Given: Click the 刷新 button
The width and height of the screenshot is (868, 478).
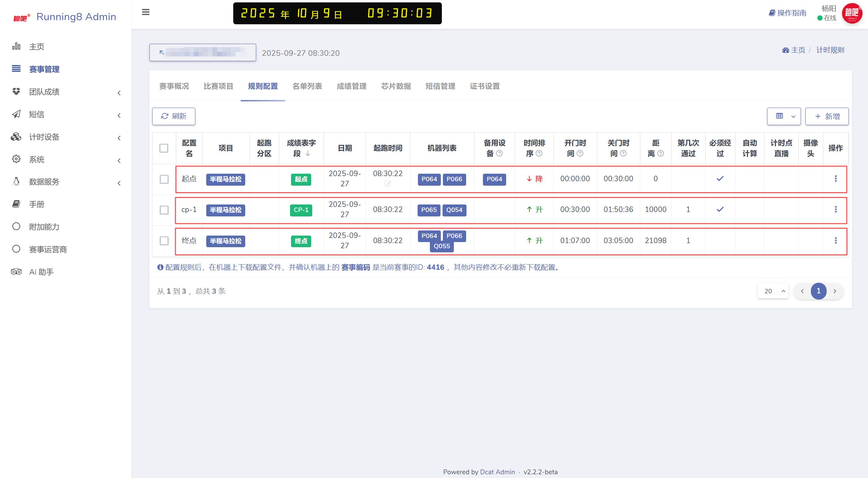Looking at the screenshot, I should tap(174, 116).
